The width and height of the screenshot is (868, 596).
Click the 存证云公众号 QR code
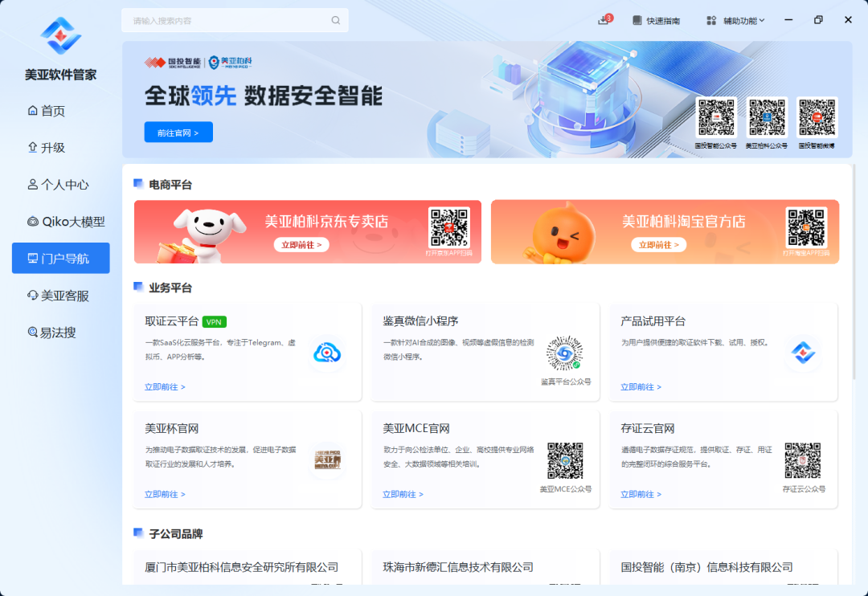[x=803, y=460]
